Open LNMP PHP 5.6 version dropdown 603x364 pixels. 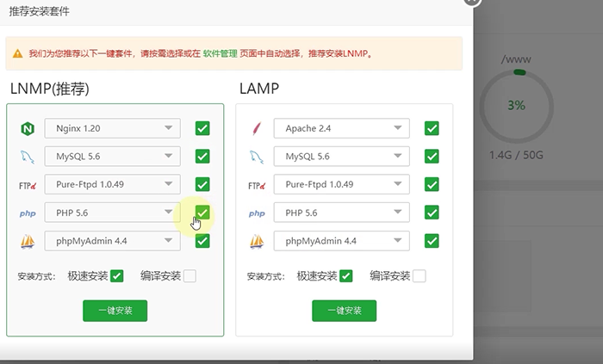pyautogui.click(x=112, y=213)
